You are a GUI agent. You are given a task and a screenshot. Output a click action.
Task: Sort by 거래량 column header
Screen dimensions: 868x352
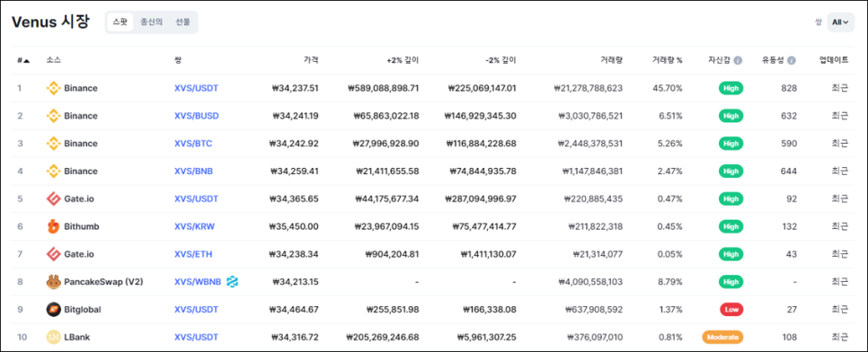tap(612, 60)
